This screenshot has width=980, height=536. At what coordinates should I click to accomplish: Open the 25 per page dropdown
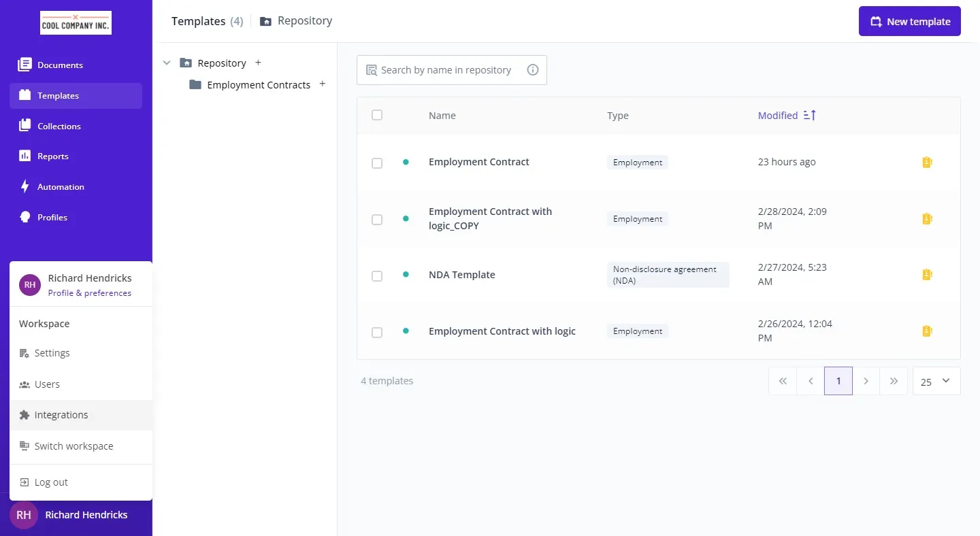[936, 381]
